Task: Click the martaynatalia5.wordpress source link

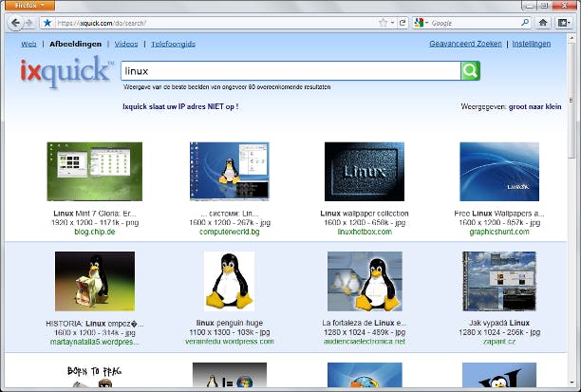Action: pos(95,342)
